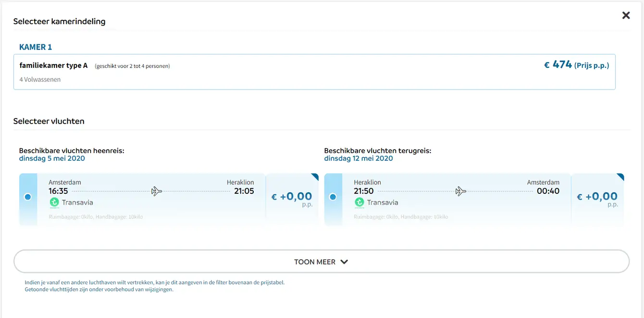Screen dimensions: 644x318
Task: Select the Heraklion to Amsterdam return flight radio
Action: coord(333,197)
